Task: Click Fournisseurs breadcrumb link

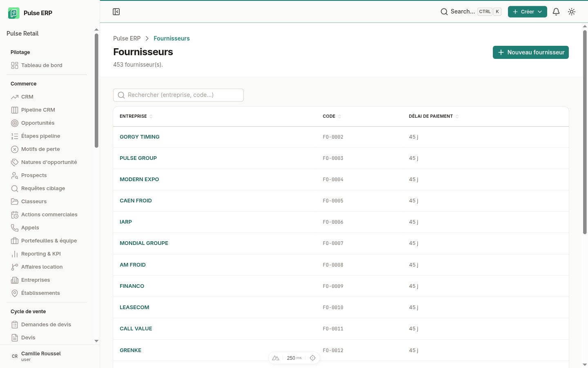Action: click(171, 38)
